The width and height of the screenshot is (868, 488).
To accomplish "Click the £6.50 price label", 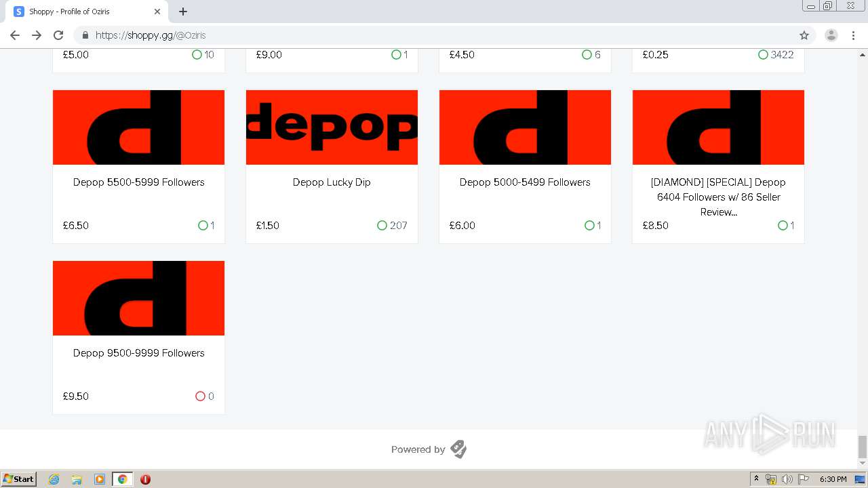I will (x=76, y=226).
